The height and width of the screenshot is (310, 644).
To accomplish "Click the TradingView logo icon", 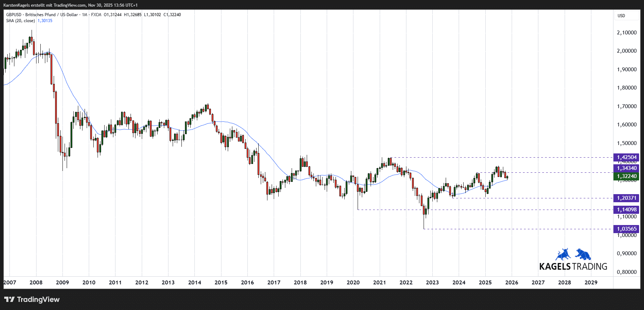I will (x=9, y=299).
